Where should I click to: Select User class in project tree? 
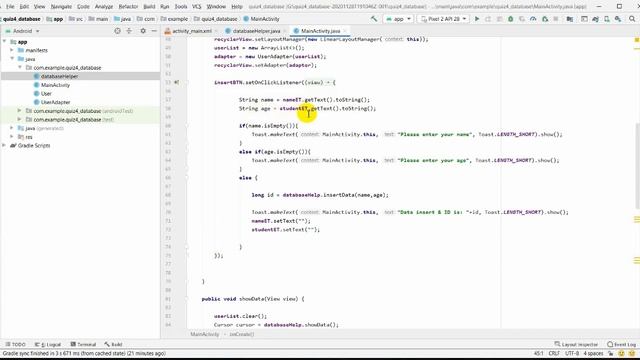point(46,93)
